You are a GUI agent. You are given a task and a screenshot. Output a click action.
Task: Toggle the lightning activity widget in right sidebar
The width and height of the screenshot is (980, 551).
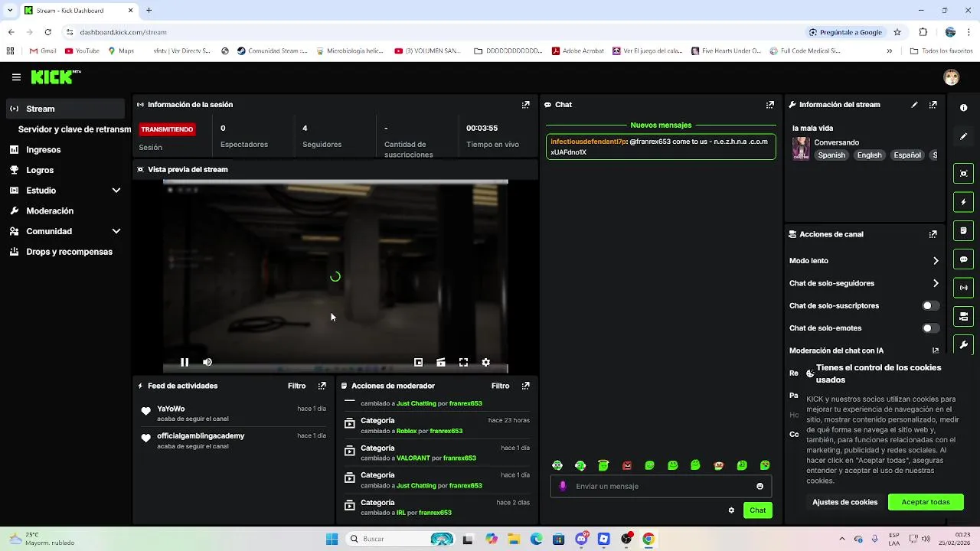pyautogui.click(x=964, y=202)
